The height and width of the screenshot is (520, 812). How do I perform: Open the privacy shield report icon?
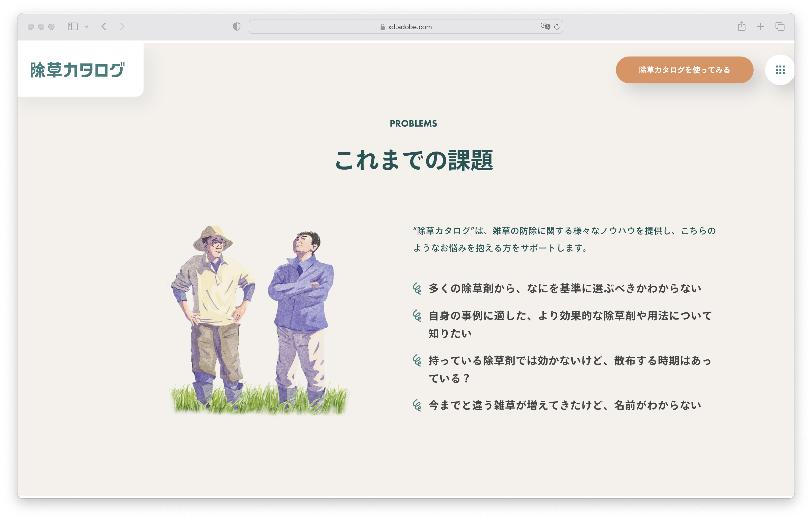point(237,26)
